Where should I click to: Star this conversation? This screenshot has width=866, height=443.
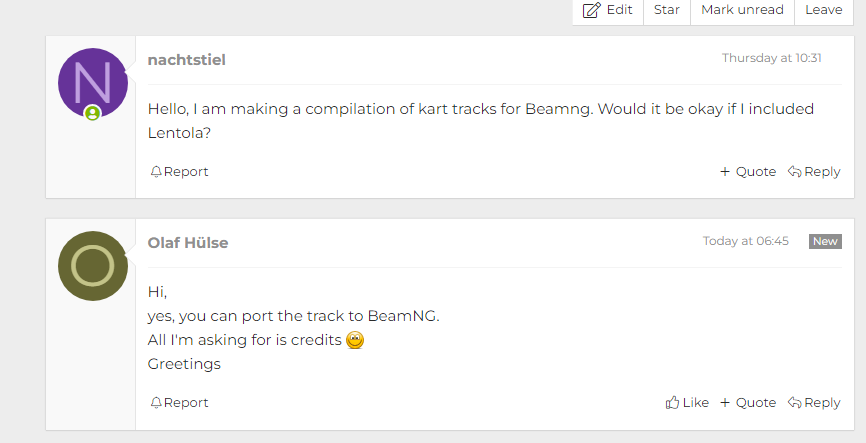tap(667, 10)
